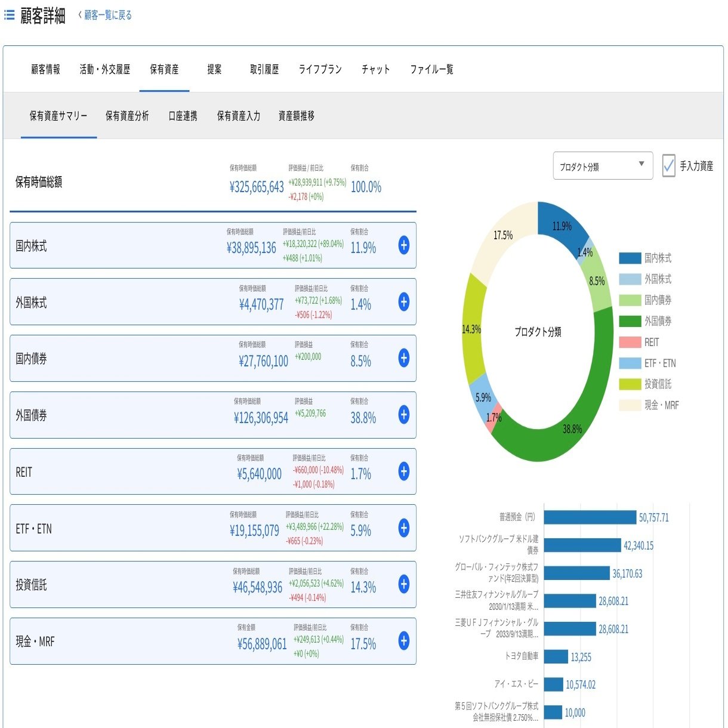
Task: Click the 外国株式 legend color swatch
Action: pyautogui.click(x=630, y=279)
